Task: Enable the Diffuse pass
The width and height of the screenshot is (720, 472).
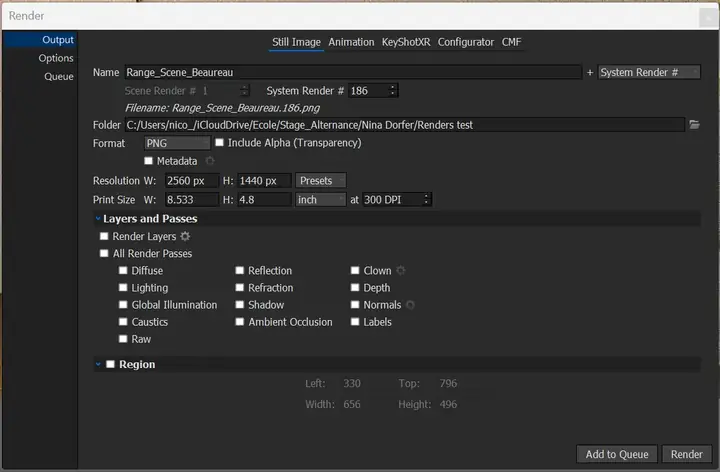Action: click(123, 270)
